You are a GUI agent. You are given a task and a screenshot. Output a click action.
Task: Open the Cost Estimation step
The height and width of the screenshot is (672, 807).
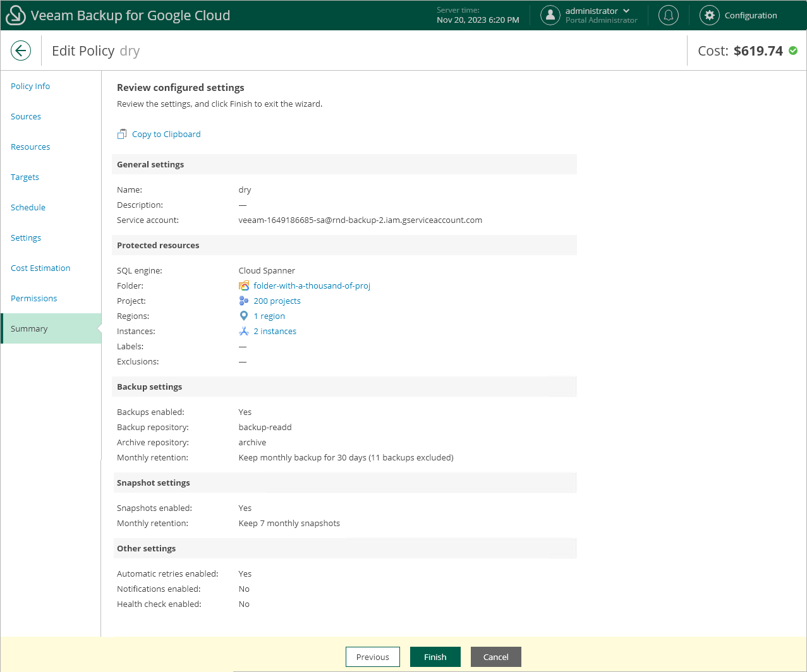click(x=40, y=268)
